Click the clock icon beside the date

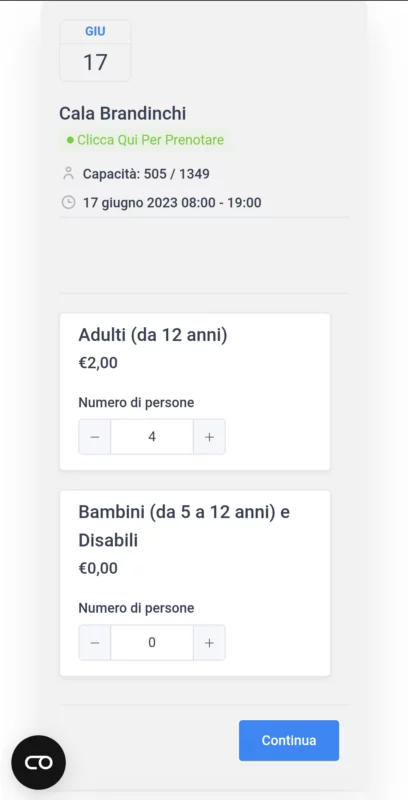tap(68, 203)
